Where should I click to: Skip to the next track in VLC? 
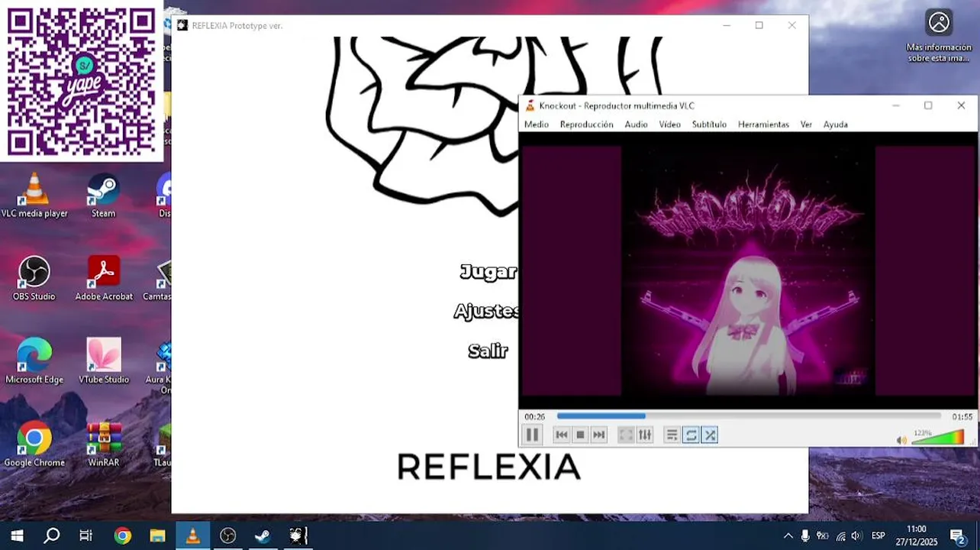click(599, 435)
